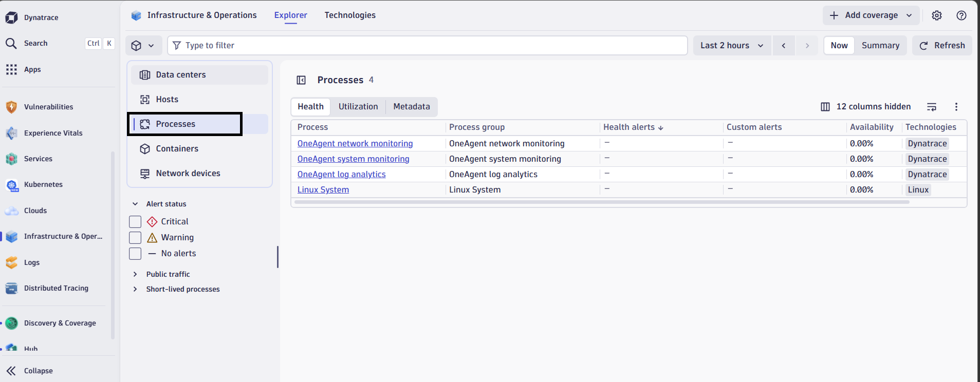Select the Health view tab
The height and width of the screenshot is (382, 980).
pyautogui.click(x=311, y=107)
